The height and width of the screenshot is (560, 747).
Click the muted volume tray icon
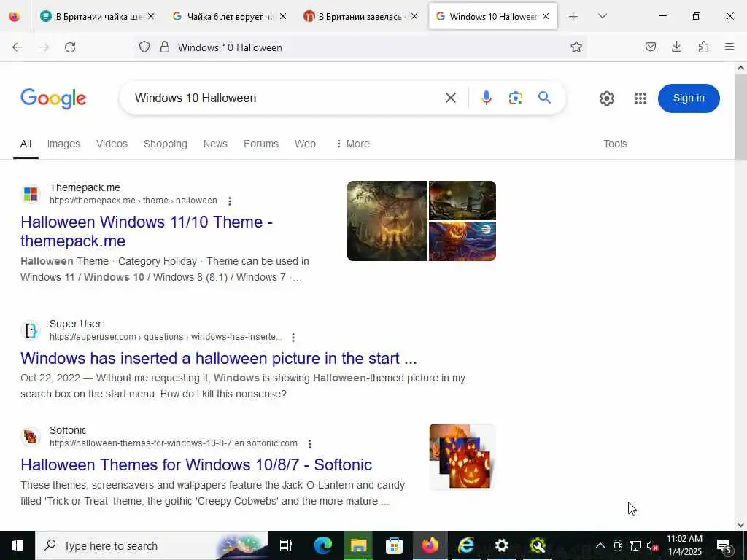(x=652, y=545)
